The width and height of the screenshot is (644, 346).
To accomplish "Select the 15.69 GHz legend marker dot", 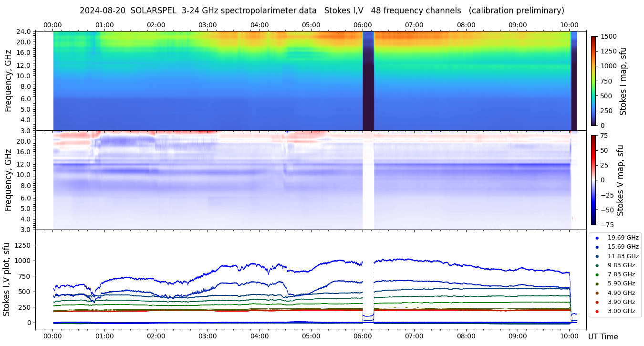I will pyautogui.click(x=597, y=247).
